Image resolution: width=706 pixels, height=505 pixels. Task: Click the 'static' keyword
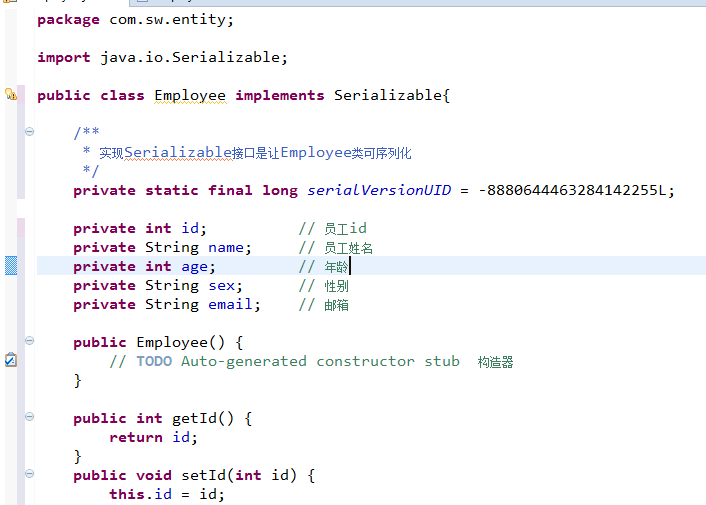(x=172, y=190)
